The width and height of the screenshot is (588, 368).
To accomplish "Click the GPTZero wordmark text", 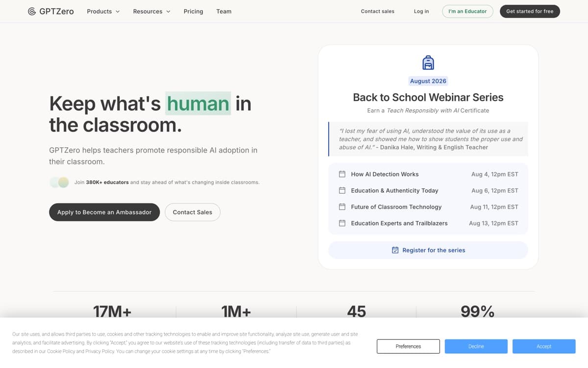I will coord(57,11).
